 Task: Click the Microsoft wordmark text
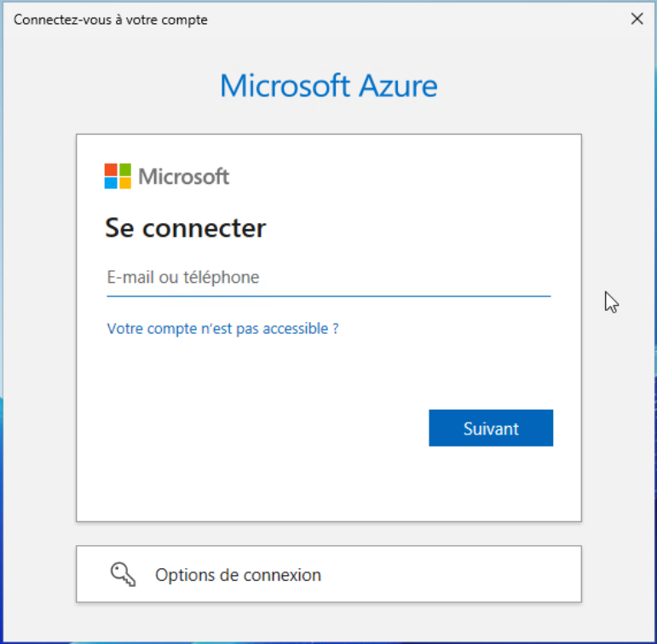pyautogui.click(x=184, y=176)
